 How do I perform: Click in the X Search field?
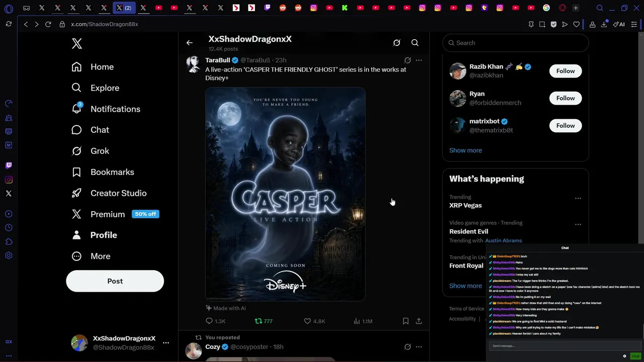516,43
